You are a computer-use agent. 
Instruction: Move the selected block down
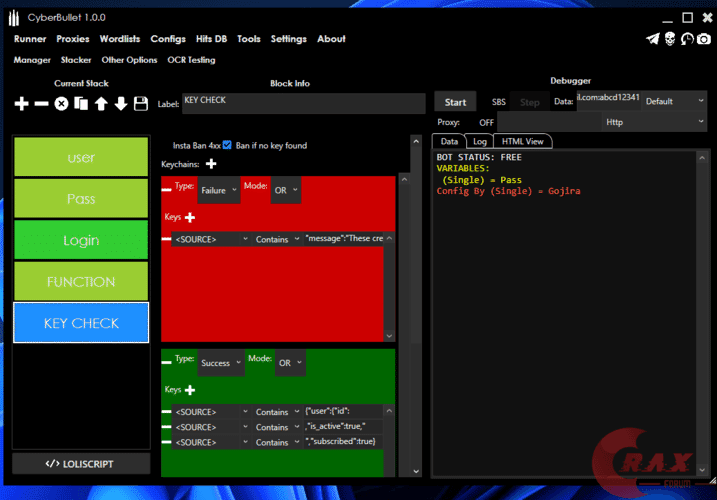tap(121, 104)
